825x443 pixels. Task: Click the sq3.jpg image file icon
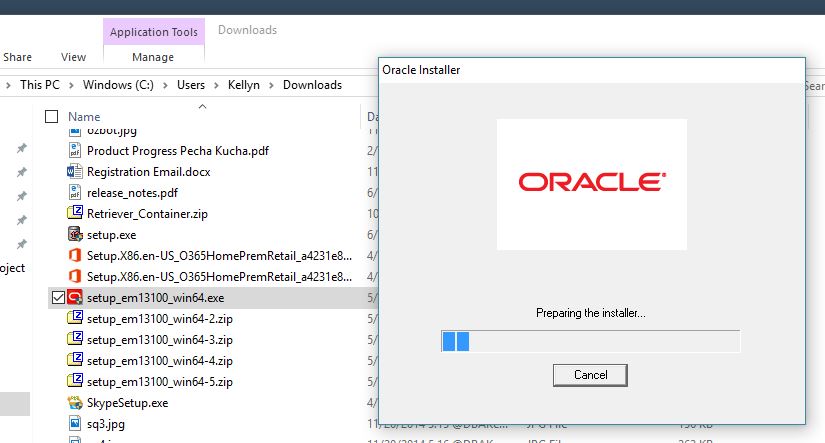[x=75, y=424]
